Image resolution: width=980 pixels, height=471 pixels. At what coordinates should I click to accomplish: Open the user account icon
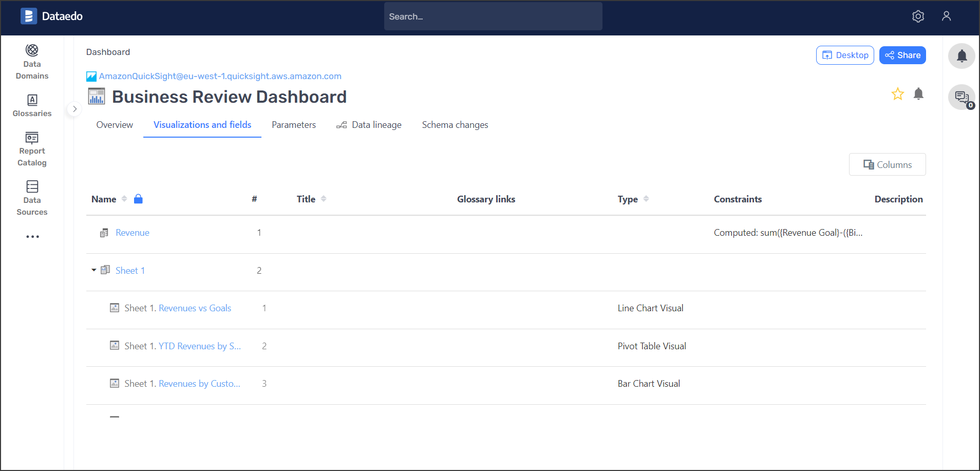946,16
